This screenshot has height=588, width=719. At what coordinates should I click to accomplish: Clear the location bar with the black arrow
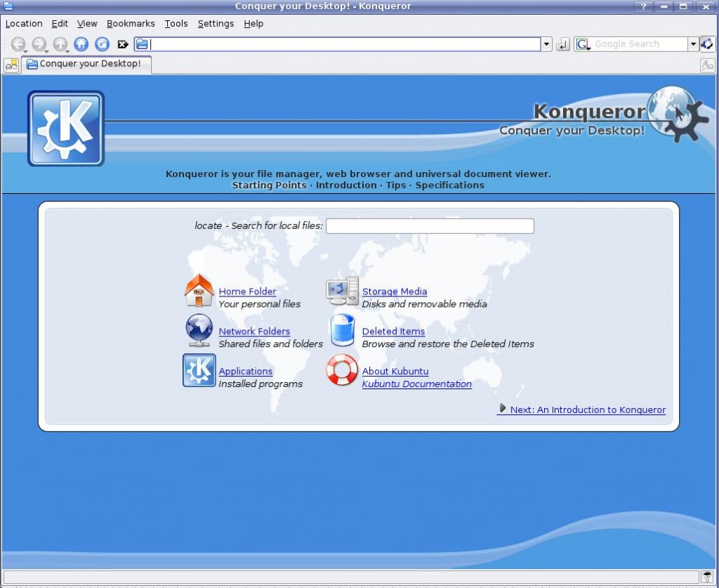[122, 44]
